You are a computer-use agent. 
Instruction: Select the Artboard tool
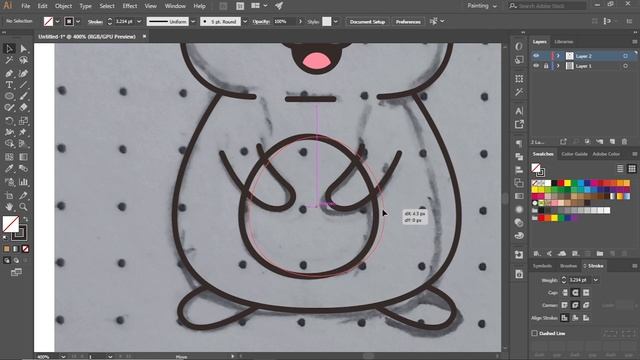[x=9, y=196]
